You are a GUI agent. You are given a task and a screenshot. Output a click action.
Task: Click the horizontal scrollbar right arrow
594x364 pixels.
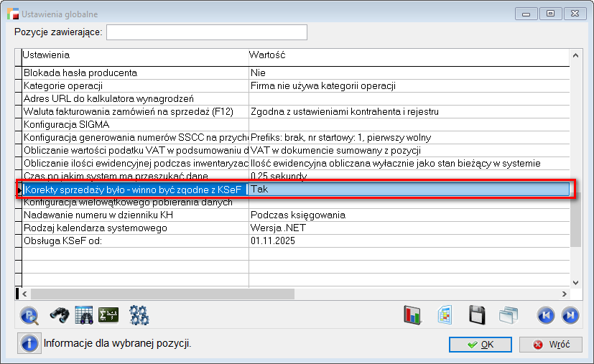pyautogui.click(x=565, y=294)
